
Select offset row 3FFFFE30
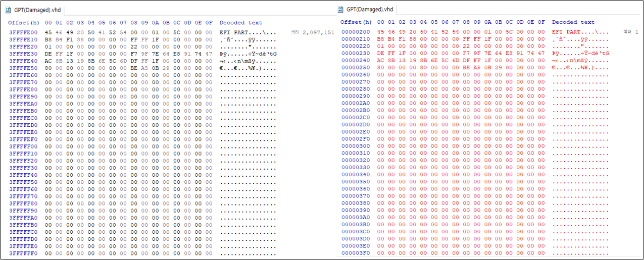click(143, 54)
